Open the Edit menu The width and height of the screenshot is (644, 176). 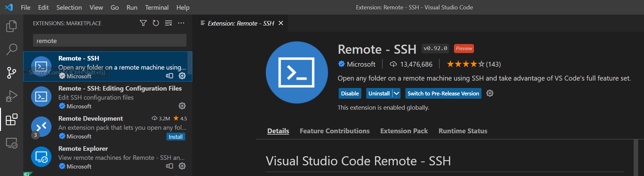click(x=43, y=7)
